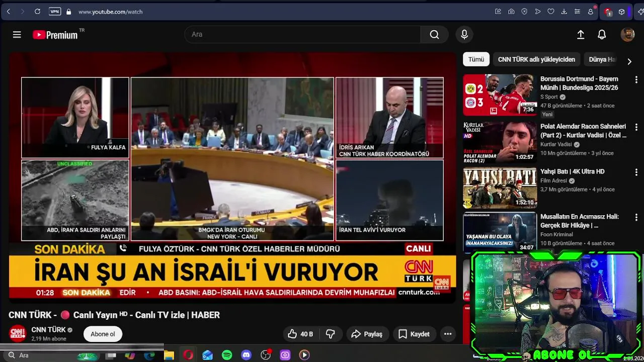Select CNN TÜRK adlı yükleyiciden chip

536,59
